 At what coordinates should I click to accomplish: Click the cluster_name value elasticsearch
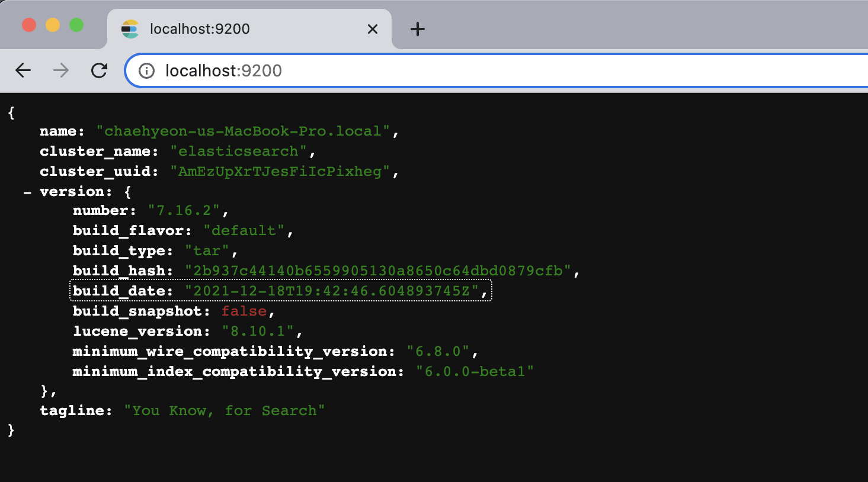click(x=238, y=151)
